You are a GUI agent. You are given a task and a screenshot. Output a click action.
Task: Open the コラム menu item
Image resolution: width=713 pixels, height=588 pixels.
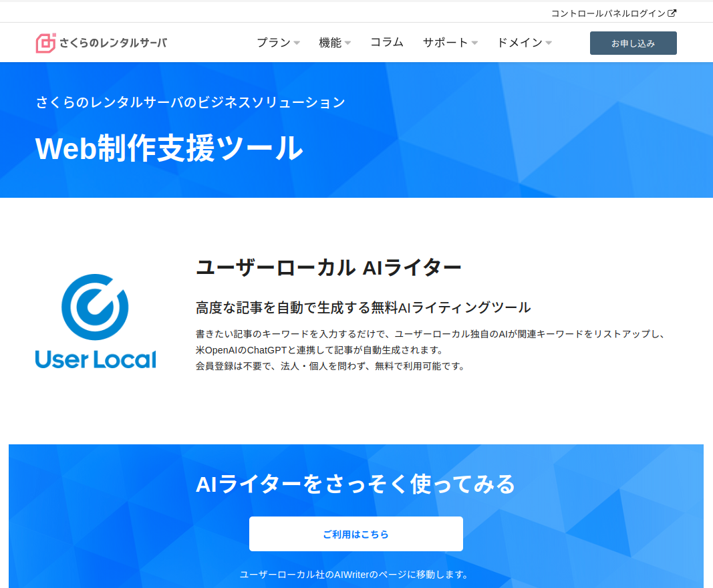point(386,42)
